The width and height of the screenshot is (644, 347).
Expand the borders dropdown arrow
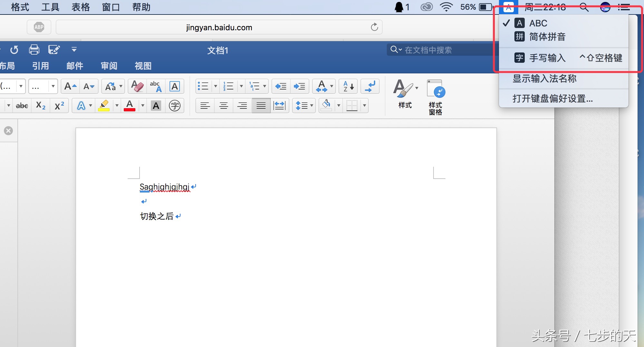pyautogui.click(x=365, y=106)
